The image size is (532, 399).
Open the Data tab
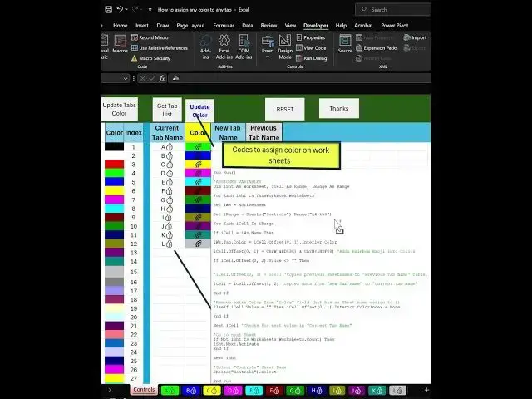[x=248, y=26]
